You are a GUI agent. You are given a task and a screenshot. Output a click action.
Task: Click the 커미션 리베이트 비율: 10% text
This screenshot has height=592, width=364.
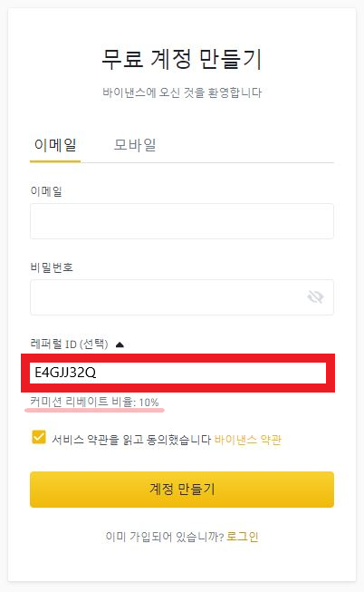(94, 402)
